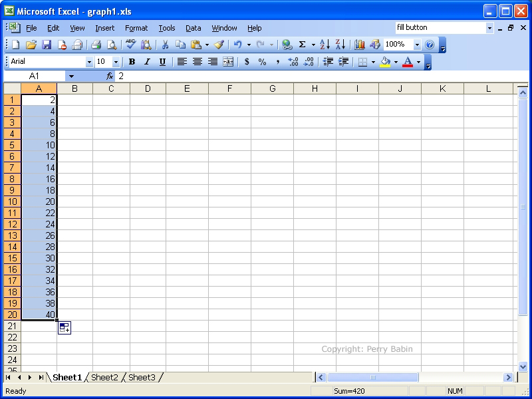Open the Data menu

coord(194,28)
